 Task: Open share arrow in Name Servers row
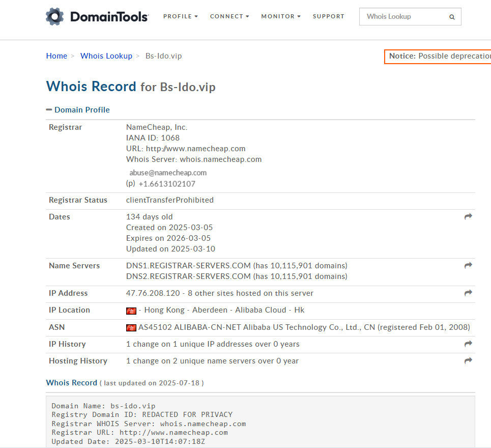pos(468,265)
